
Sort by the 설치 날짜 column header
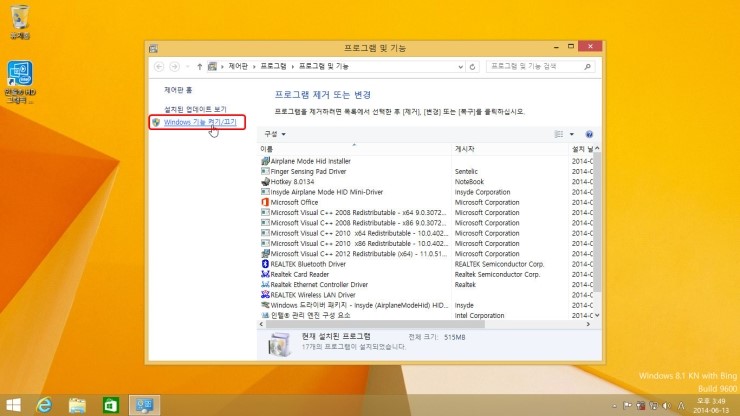click(581, 149)
